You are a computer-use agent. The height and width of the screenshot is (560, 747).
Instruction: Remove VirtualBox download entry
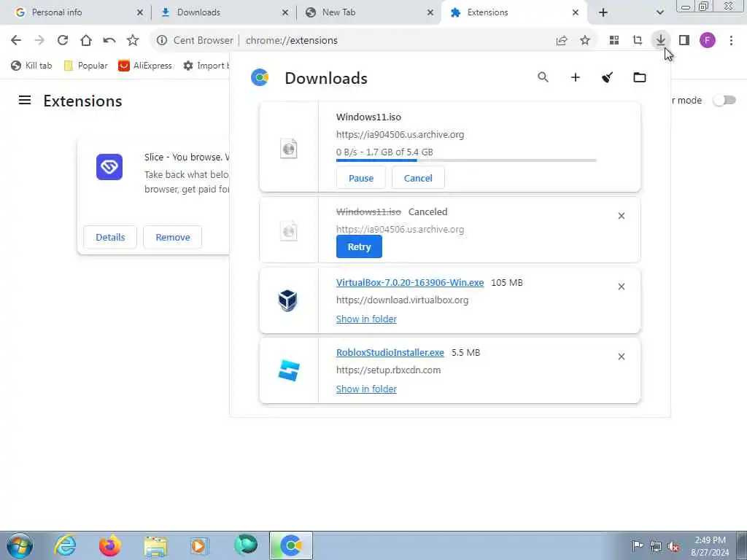[622, 287]
